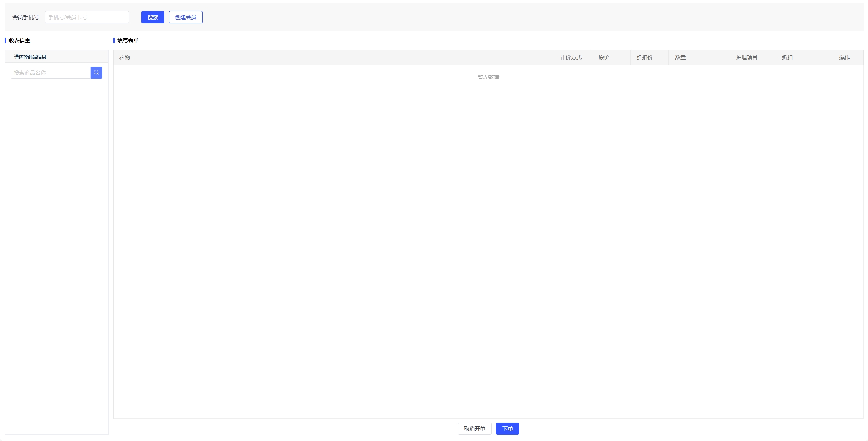
Task: Click the 请选择商品信息 panel header
Action: (x=30, y=57)
